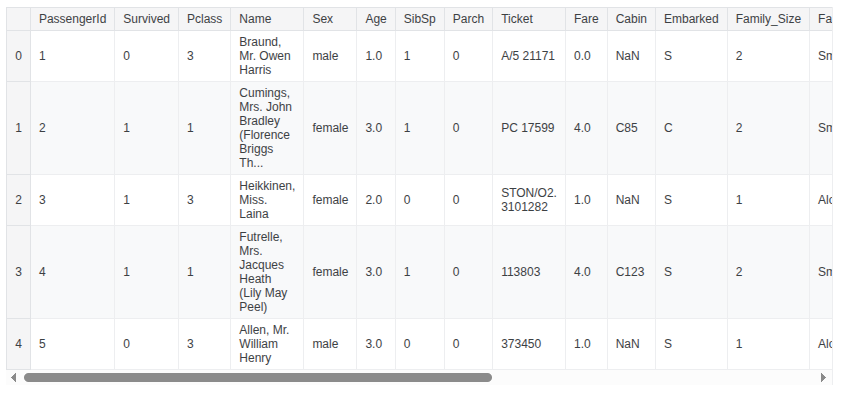The height and width of the screenshot is (397, 844).
Task: Select the C123 cabin cell
Action: click(x=631, y=272)
